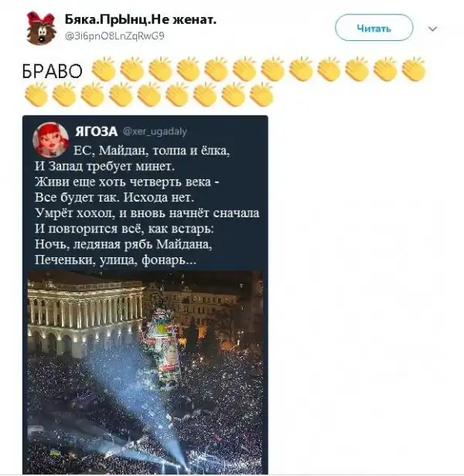
Task: Click the illuminated columned building in the photo
Action: 85,316
